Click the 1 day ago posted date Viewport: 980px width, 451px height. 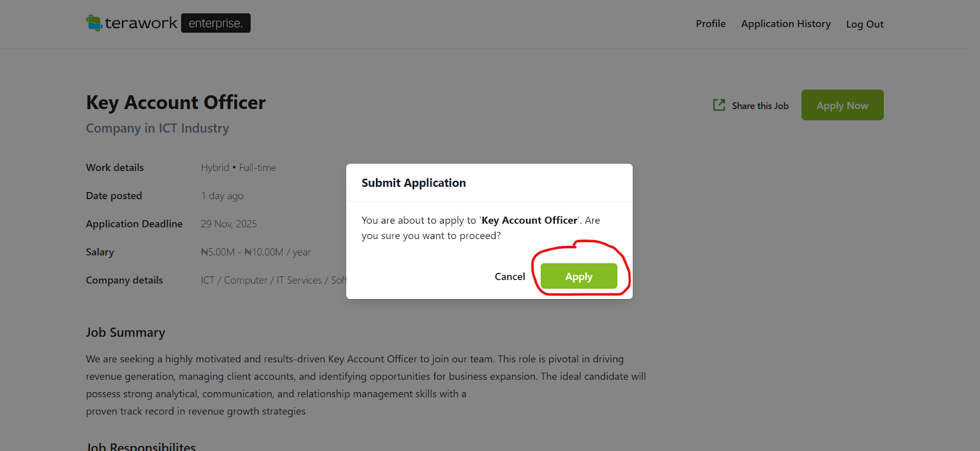(x=222, y=195)
